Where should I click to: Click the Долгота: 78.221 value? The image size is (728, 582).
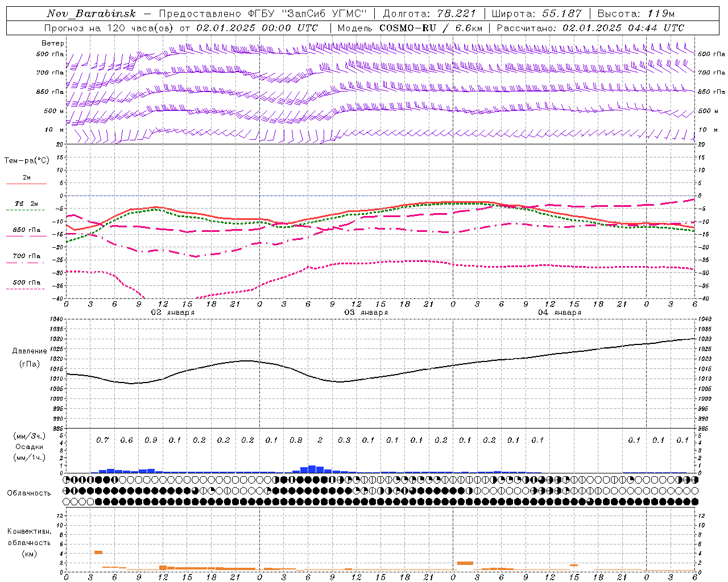(430, 14)
